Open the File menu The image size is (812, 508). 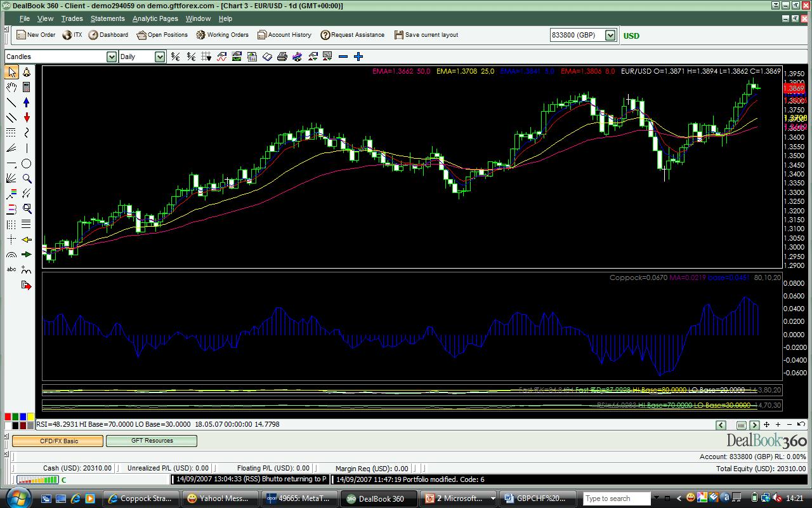[25, 19]
